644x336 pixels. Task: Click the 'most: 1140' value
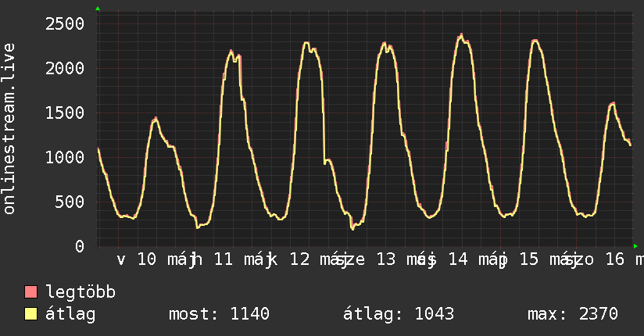pyautogui.click(x=220, y=314)
